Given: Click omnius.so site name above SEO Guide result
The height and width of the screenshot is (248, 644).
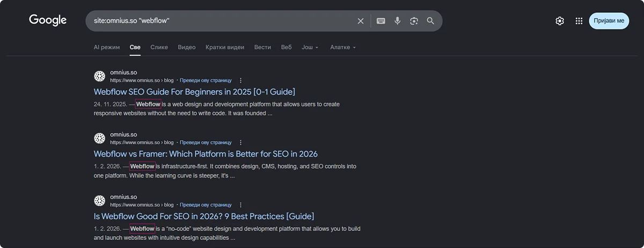Looking at the screenshot, I should tap(123, 72).
